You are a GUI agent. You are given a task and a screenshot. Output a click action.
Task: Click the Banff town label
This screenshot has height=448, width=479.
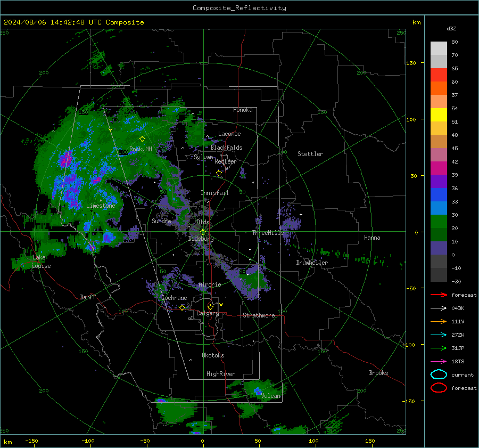click(88, 297)
